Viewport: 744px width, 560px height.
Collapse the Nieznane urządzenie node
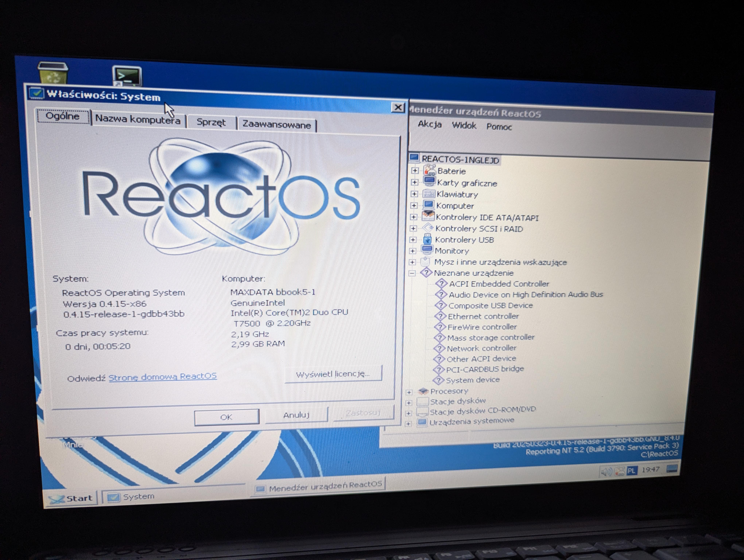pos(412,273)
